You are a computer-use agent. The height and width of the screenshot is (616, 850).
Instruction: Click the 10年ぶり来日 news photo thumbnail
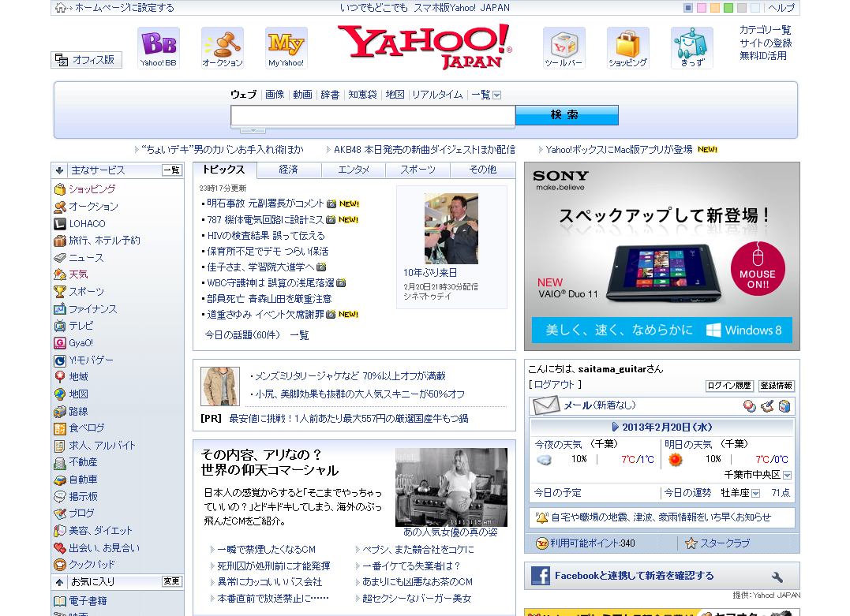pyautogui.click(x=451, y=229)
